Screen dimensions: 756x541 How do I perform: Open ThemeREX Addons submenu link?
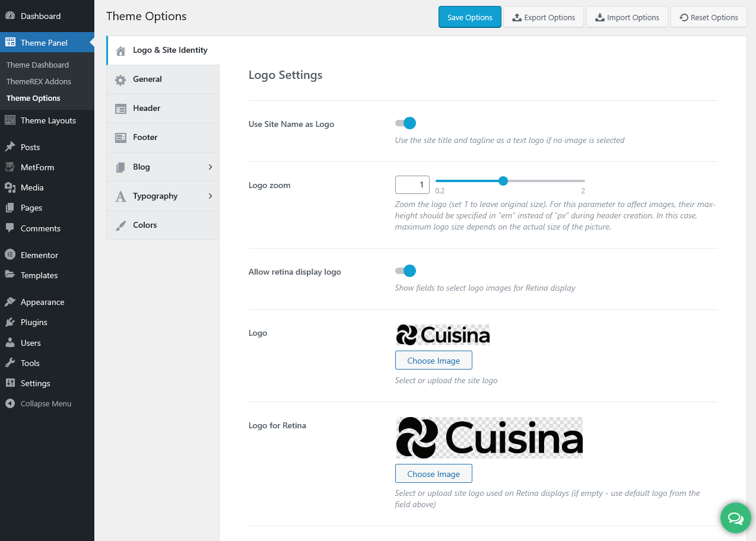(x=39, y=81)
